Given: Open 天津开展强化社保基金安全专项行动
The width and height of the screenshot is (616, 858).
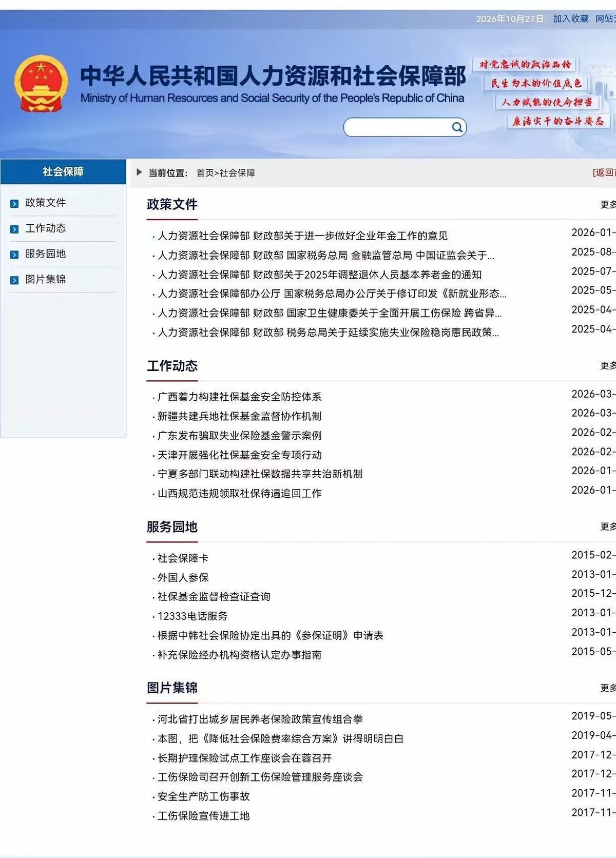Looking at the screenshot, I should pyautogui.click(x=239, y=455).
